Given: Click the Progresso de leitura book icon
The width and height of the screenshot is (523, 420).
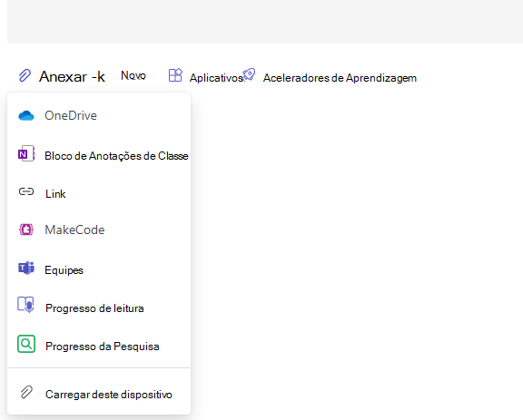Looking at the screenshot, I should point(25,305).
